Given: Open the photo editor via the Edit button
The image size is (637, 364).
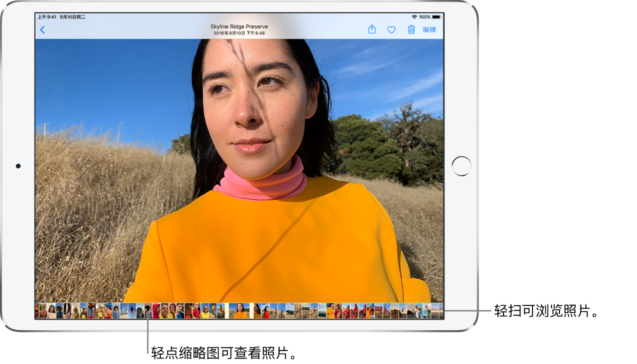Looking at the screenshot, I should tap(429, 29).
